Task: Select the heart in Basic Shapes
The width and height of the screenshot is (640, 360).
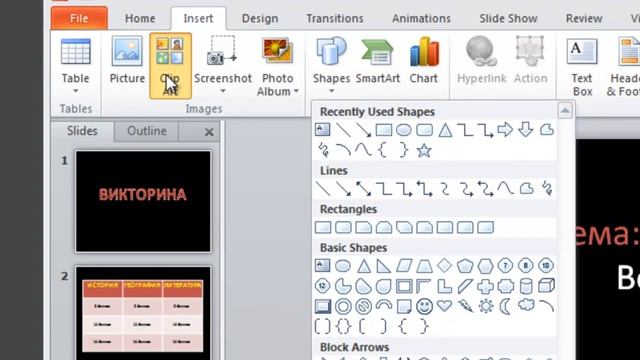Action: coord(444,306)
